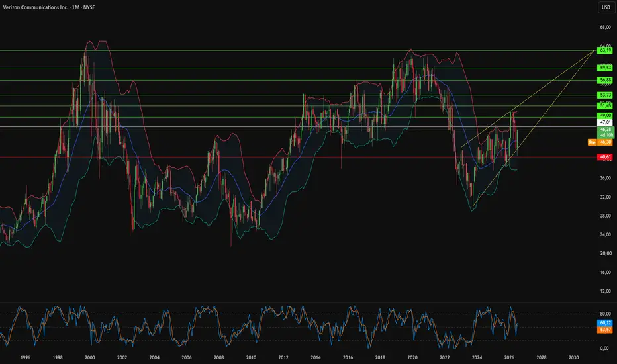617x364 pixels.
Task: Open the USD currency selector
Action: (x=606, y=7)
